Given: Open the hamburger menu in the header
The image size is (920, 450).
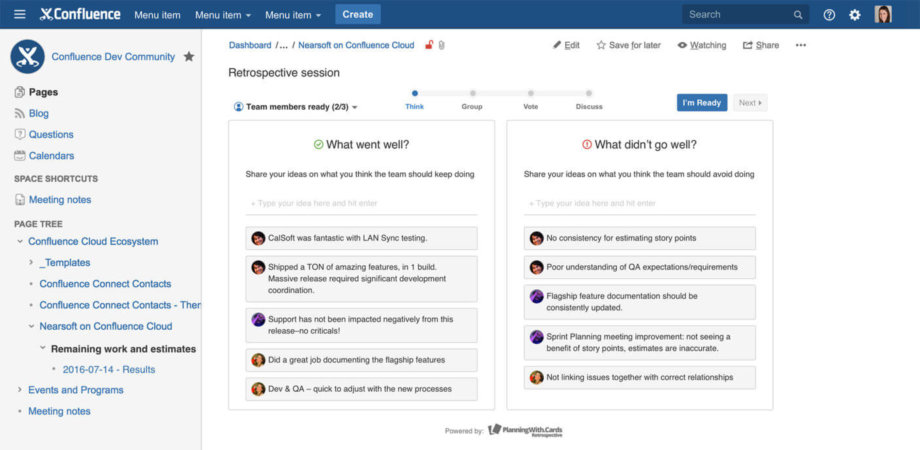Looking at the screenshot, I should (x=20, y=14).
